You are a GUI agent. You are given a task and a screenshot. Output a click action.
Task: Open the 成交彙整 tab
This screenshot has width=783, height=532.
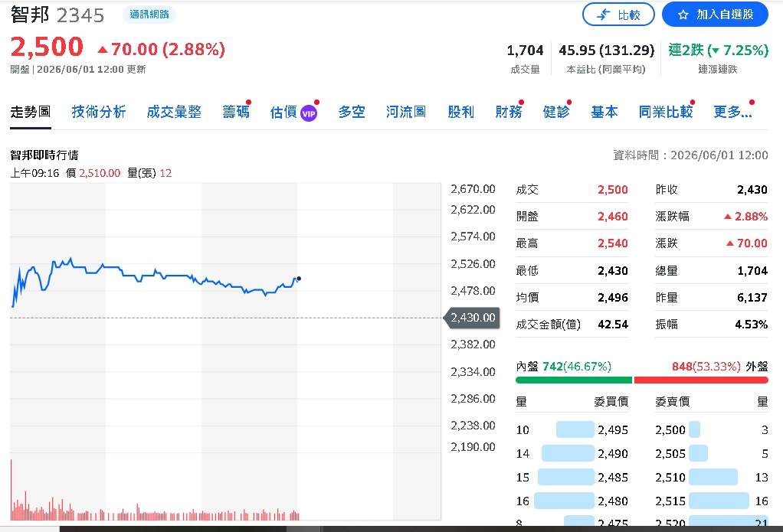(174, 112)
